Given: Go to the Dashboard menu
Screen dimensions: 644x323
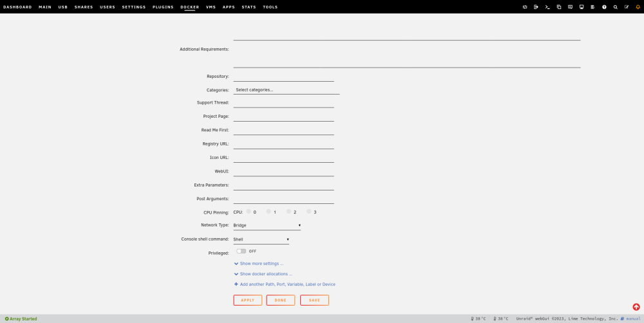Looking at the screenshot, I should tap(17, 7).
